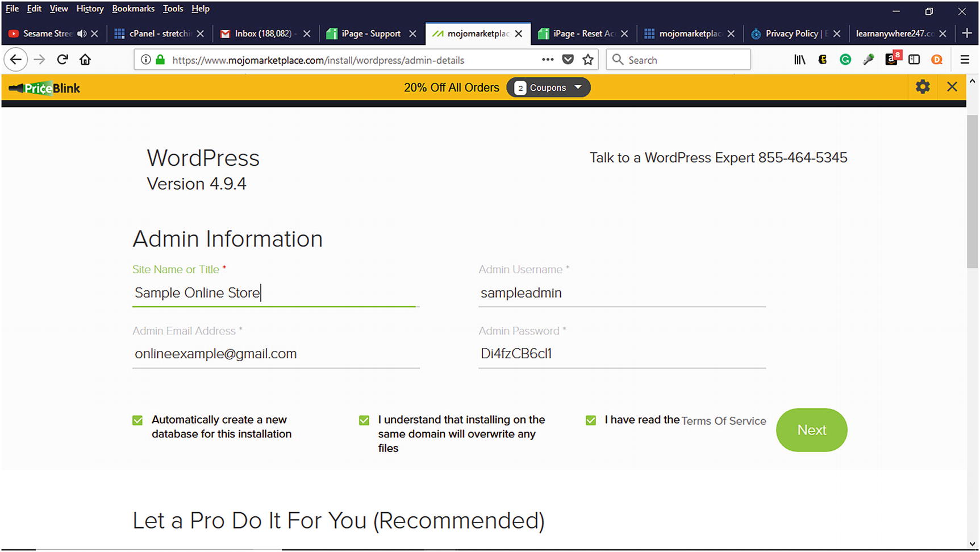Click the Admin Username field
Image resolution: width=980 pixels, height=552 pixels.
[x=622, y=293]
